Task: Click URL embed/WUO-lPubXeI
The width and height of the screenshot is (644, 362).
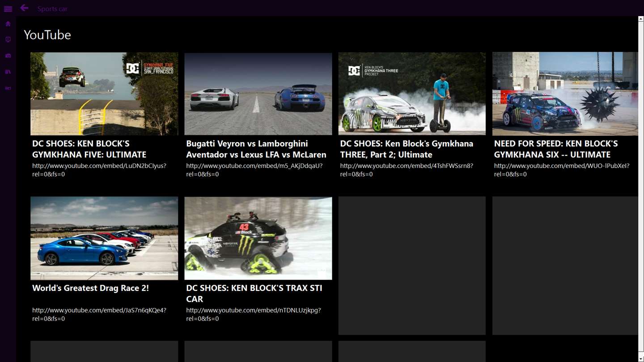Action: [562, 170]
